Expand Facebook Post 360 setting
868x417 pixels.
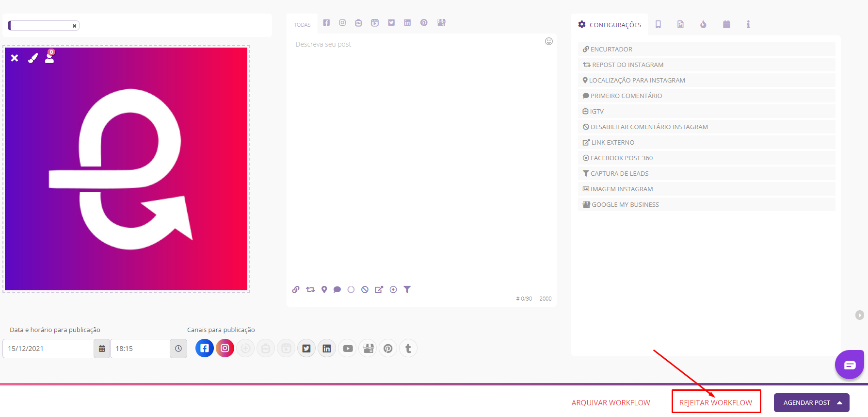(x=707, y=158)
